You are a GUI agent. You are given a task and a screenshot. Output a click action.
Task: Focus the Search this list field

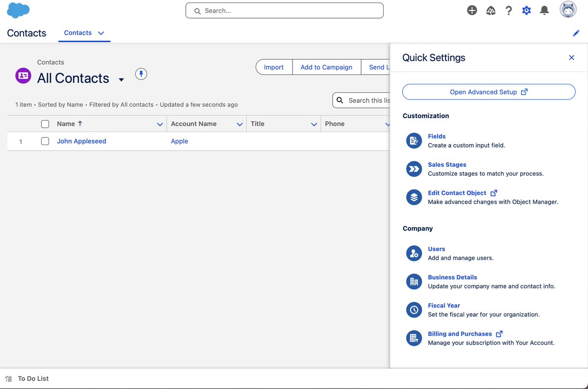pyautogui.click(x=362, y=101)
